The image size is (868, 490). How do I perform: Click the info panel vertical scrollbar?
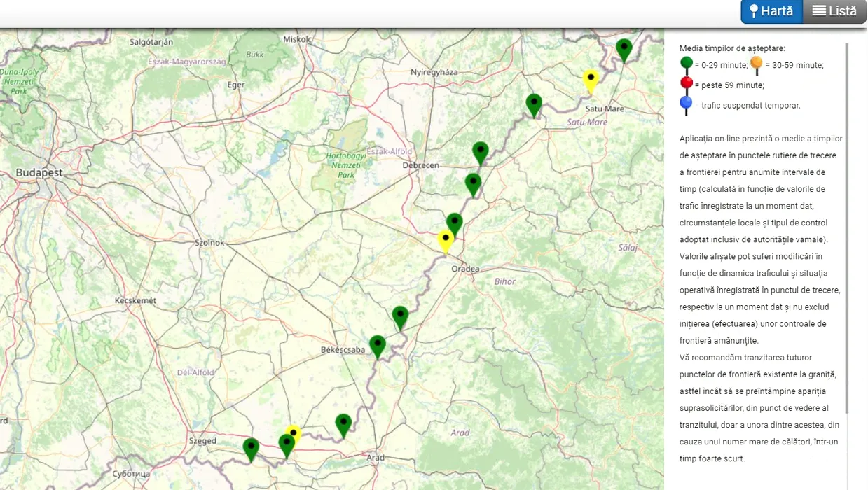coord(846,227)
